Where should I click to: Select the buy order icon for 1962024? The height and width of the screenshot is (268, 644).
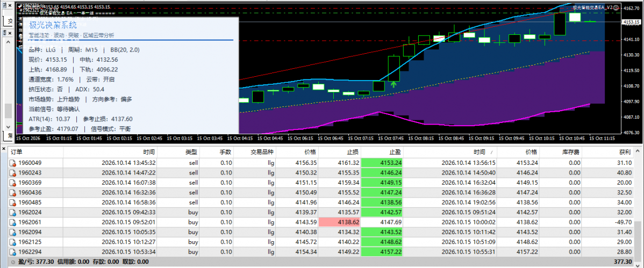[x=13, y=212]
